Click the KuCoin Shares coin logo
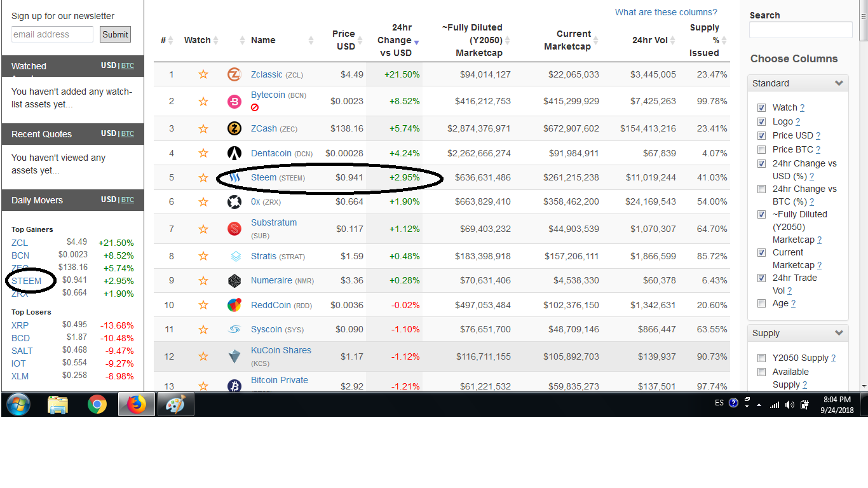868x488 pixels. 234,356
